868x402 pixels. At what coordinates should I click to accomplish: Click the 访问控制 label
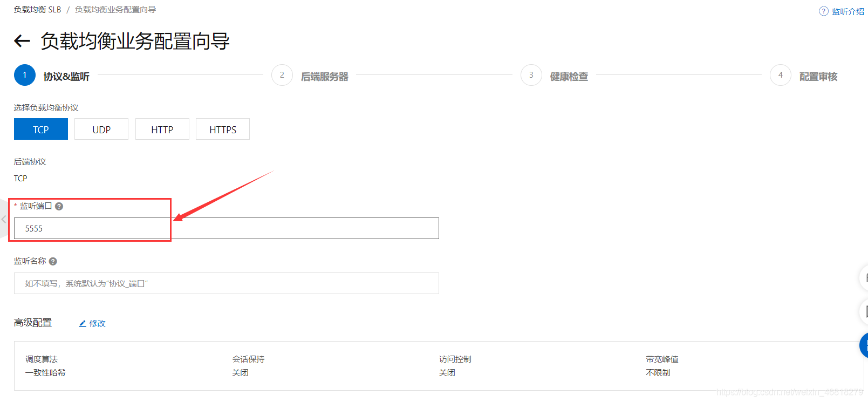point(455,359)
